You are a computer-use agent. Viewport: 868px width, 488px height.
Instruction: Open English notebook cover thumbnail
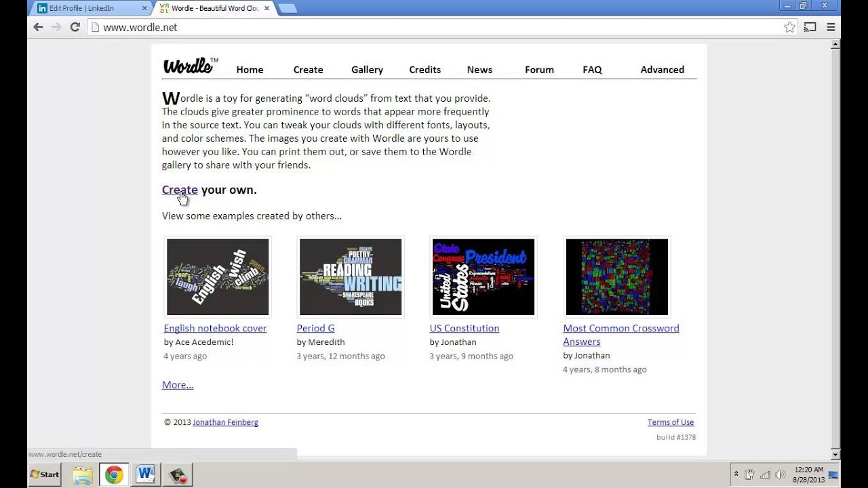click(218, 277)
